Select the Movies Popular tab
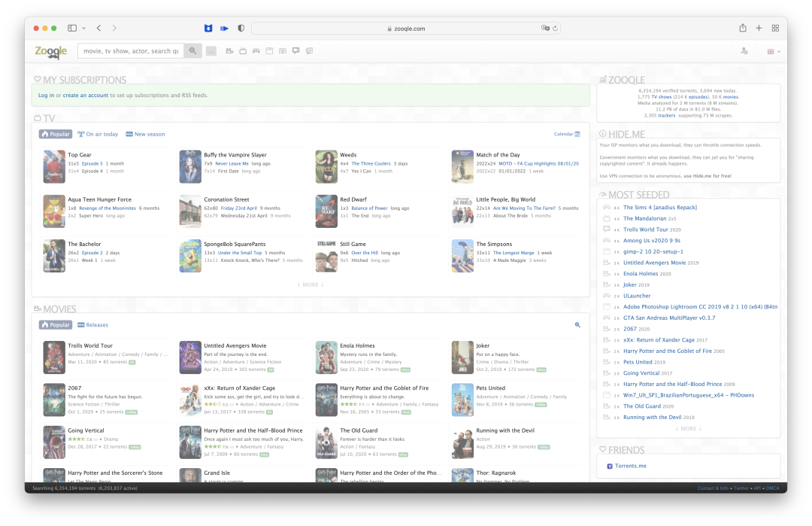This screenshot has height=526, width=812. [x=56, y=325]
